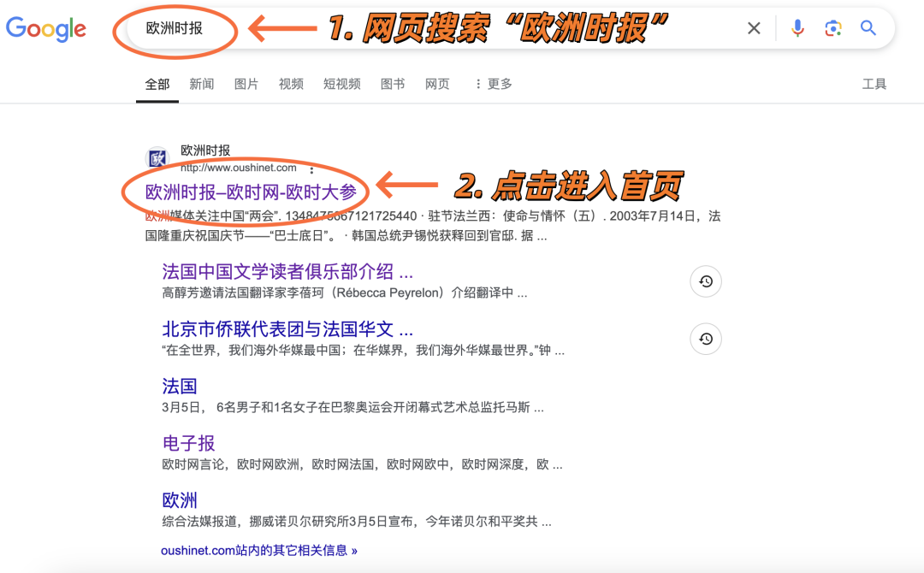Open the 电子报 sitelink
The image size is (924, 573).
tap(188, 443)
